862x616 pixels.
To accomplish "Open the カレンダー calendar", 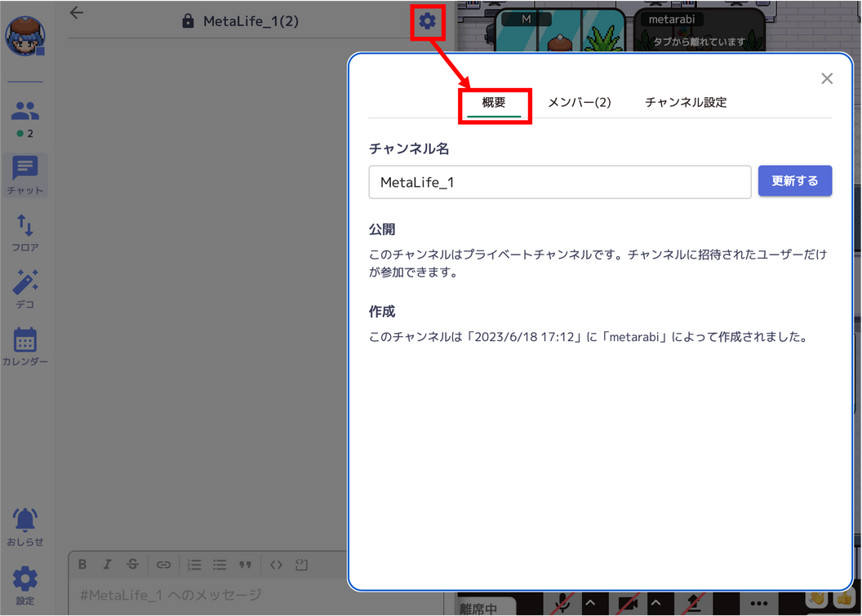I will (x=24, y=347).
